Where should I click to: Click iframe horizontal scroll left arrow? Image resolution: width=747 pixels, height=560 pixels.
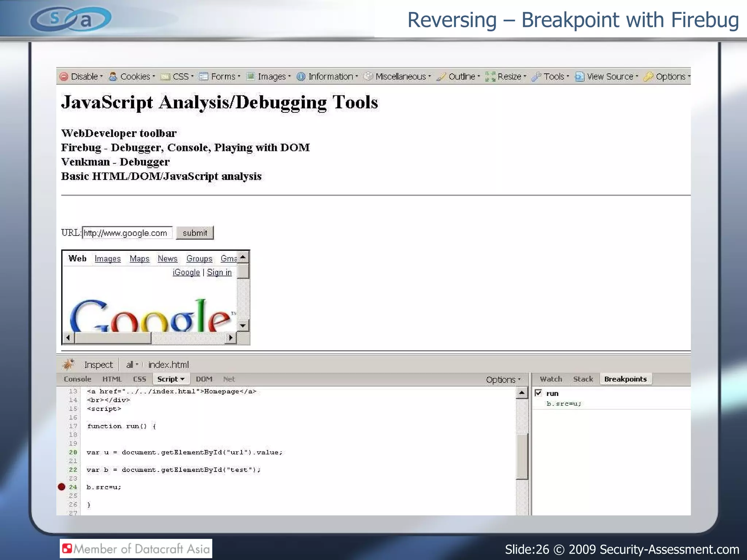(68, 338)
